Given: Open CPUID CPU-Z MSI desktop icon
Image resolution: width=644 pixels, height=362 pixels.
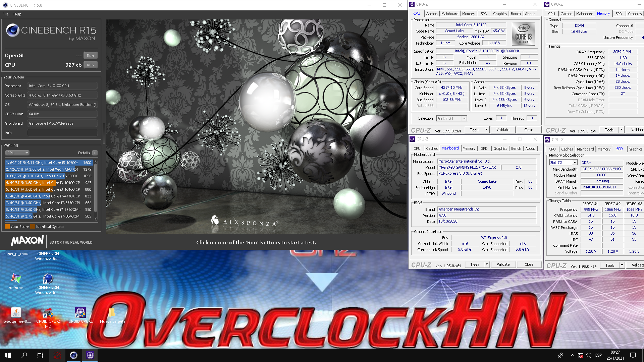Looking at the screenshot, I should [x=48, y=318].
